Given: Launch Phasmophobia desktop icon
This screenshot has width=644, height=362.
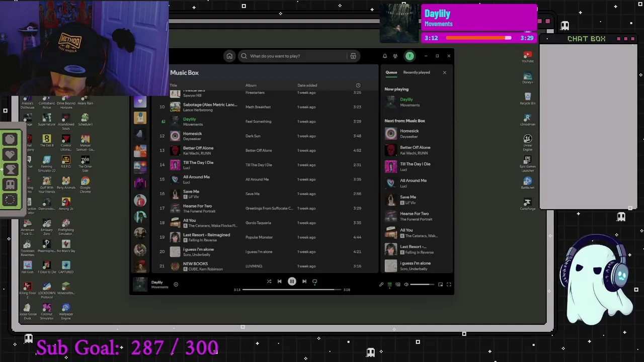Looking at the screenshot, I should click(x=47, y=246).
